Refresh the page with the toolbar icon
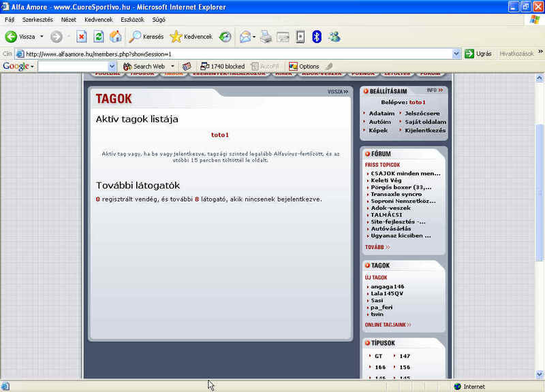Screen dimensions: 545x392 pyautogui.click(x=99, y=37)
